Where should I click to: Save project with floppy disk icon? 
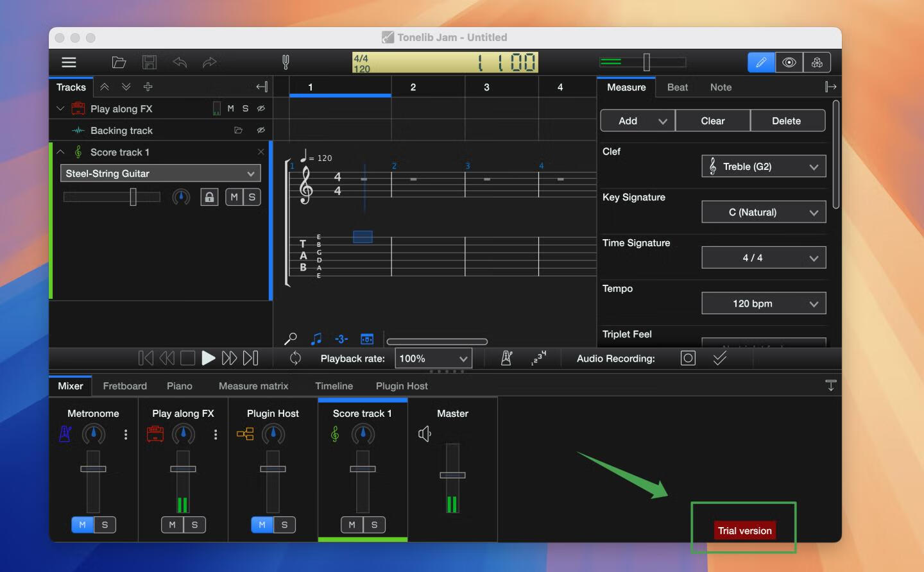point(150,62)
